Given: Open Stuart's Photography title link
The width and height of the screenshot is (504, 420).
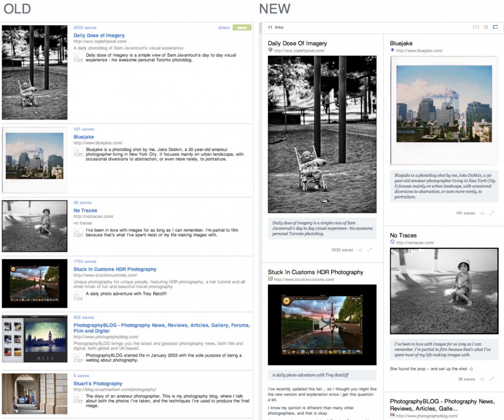Looking at the screenshot, I should coord(98,384).
